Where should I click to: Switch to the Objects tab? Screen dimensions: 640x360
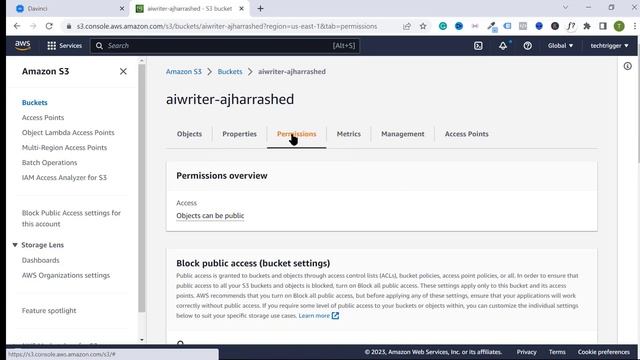[x=189, y=134]
